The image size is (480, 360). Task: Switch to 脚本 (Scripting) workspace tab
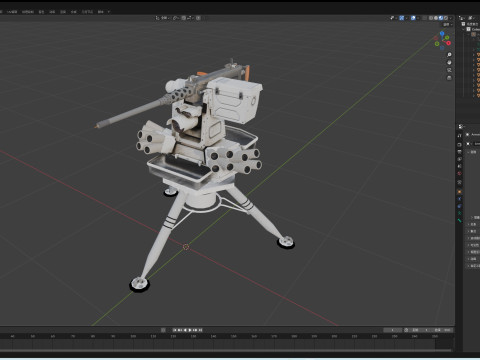pos(100,12)
